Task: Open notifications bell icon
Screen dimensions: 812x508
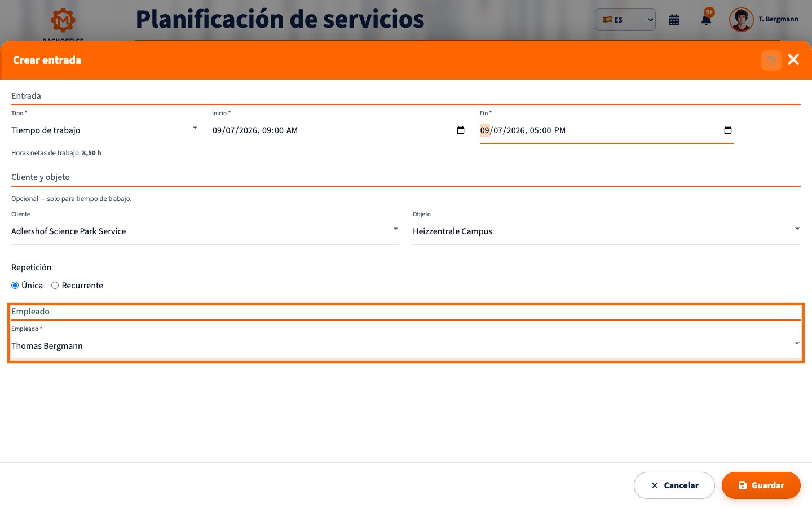Action: pyautogui.click(x=706, y=20)
